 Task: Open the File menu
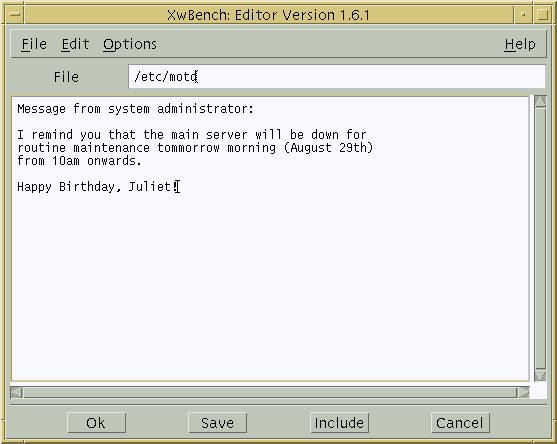click(34, 44)
